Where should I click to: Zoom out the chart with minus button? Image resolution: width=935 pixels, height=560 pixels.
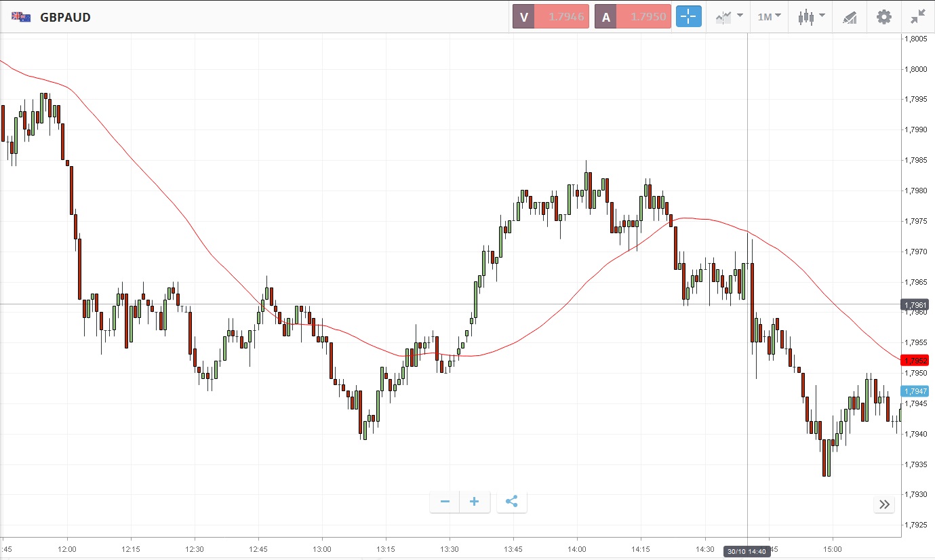click(445, 502)
